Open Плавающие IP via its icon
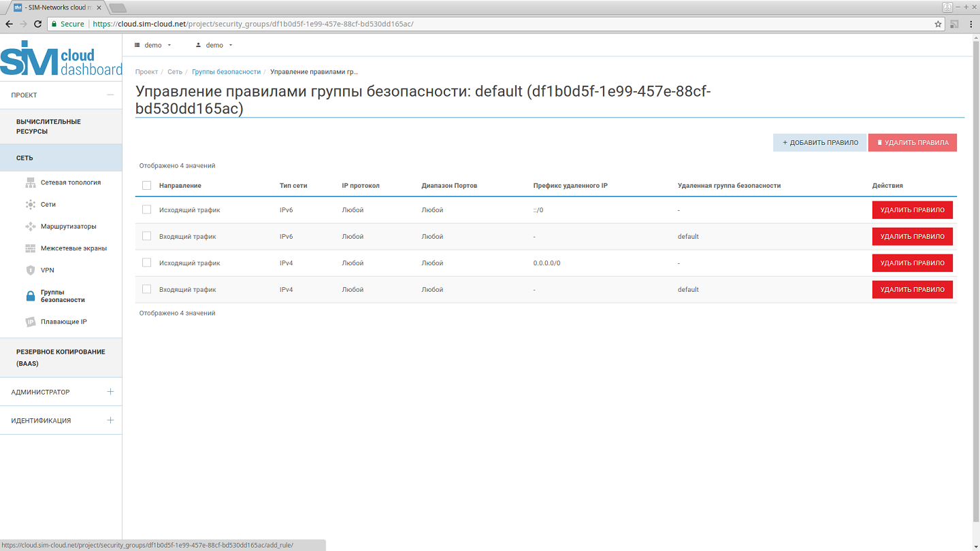Image resolution: width=980 pixels, height=551 pixels. pyautogui.click(x=30, y=322)
